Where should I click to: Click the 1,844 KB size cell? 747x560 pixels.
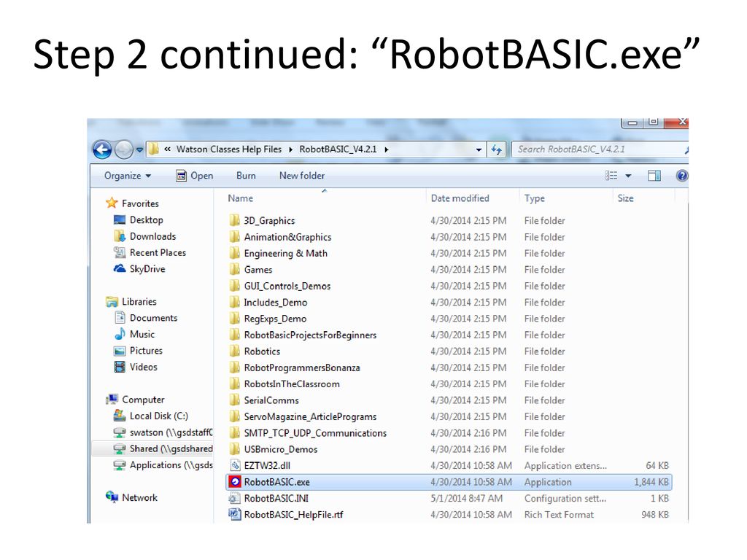click(651, 482)
